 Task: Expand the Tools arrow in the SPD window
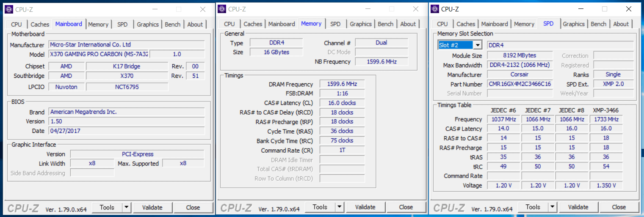552,207
